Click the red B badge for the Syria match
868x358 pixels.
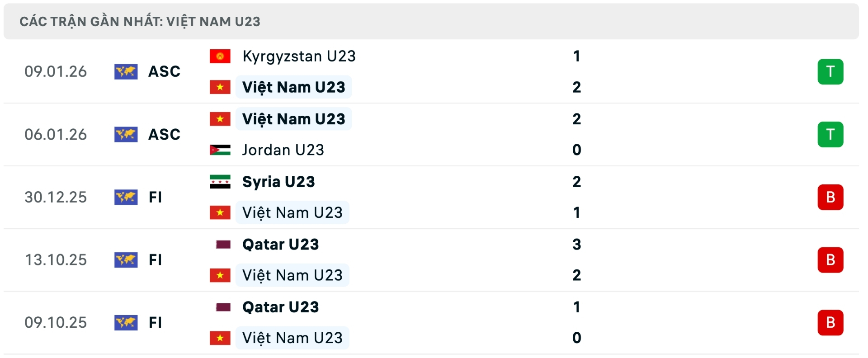[831, 197]
